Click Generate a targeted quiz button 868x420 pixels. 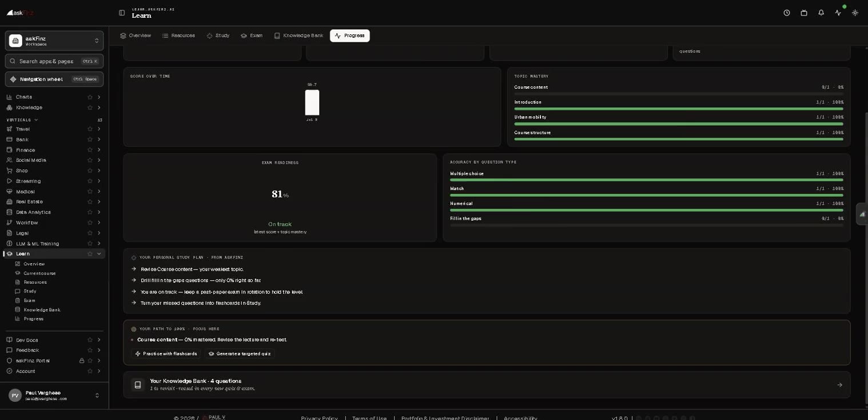point(240,354)
